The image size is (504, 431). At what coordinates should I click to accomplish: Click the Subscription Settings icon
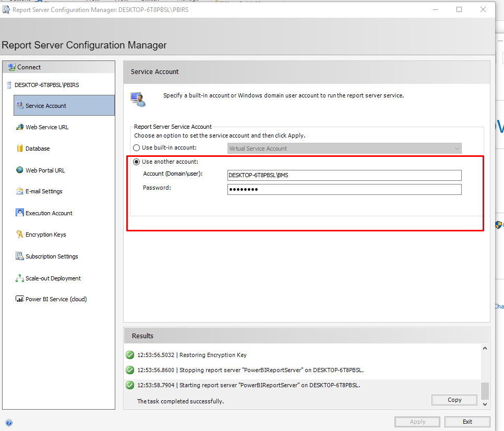[20, 256]
